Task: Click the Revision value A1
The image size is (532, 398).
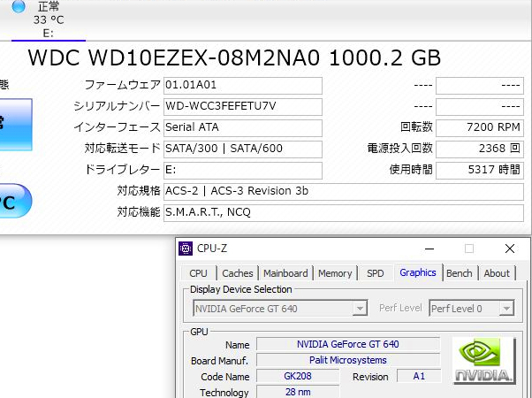Action: click(x=419, y=376)
